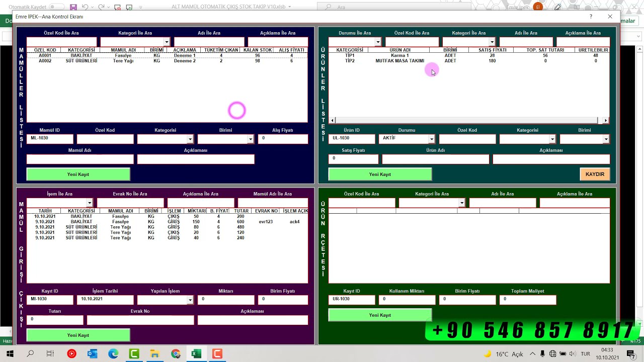
Task: Click the red circular player taskbar icon
Action: (x=71, y=354)
